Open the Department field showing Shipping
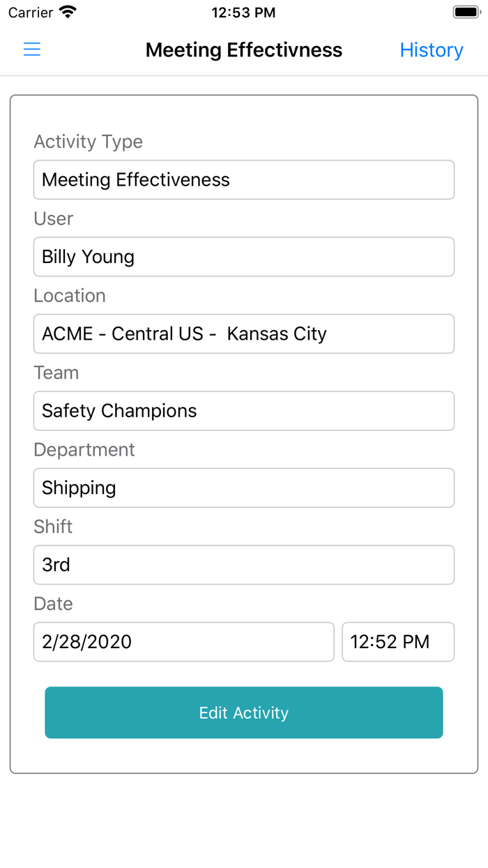 (243, 487)
